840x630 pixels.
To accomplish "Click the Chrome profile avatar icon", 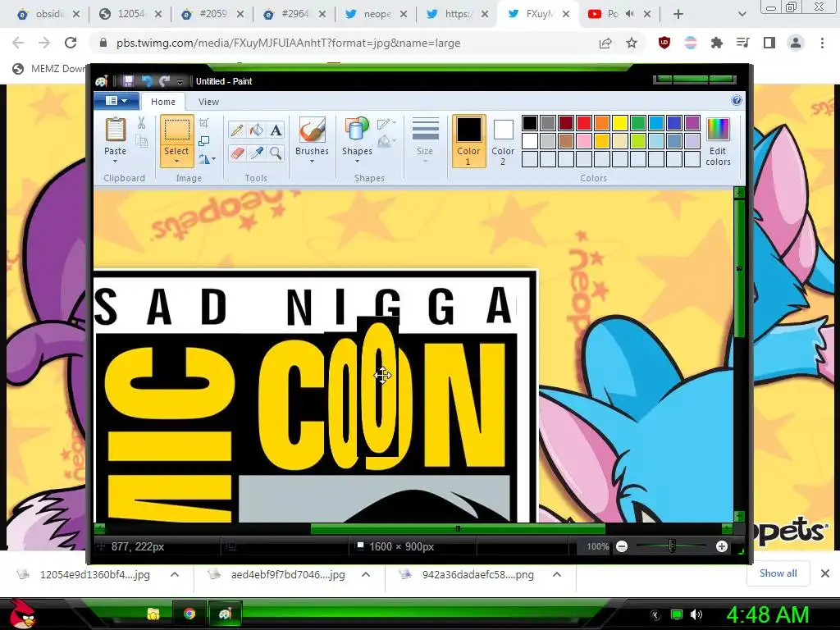I will point(796,43).
